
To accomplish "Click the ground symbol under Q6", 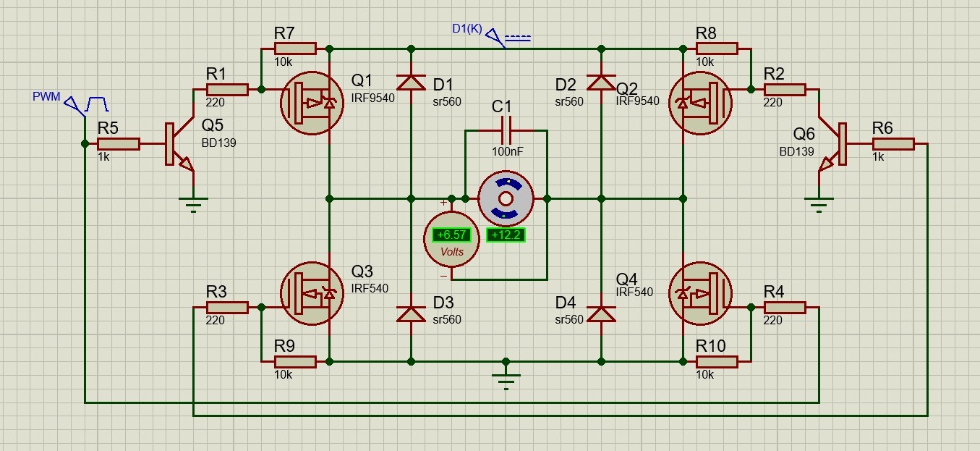I will pos(818,204).
